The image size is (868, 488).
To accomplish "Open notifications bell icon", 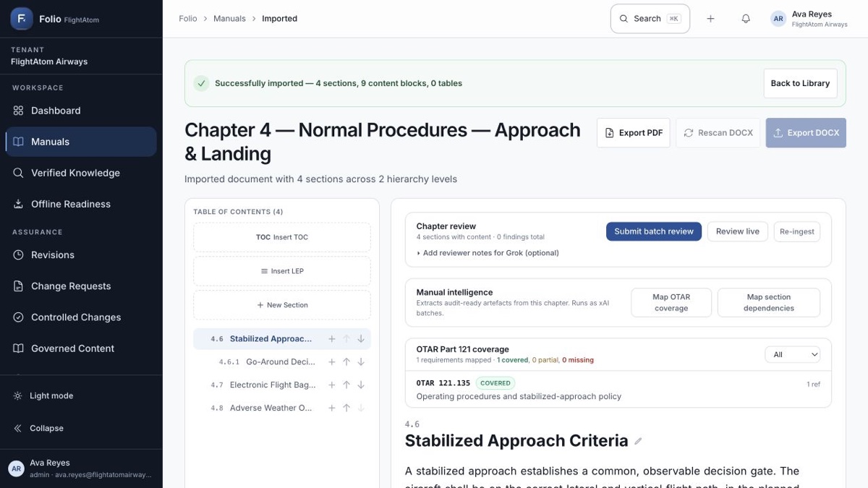I will 746,19.
